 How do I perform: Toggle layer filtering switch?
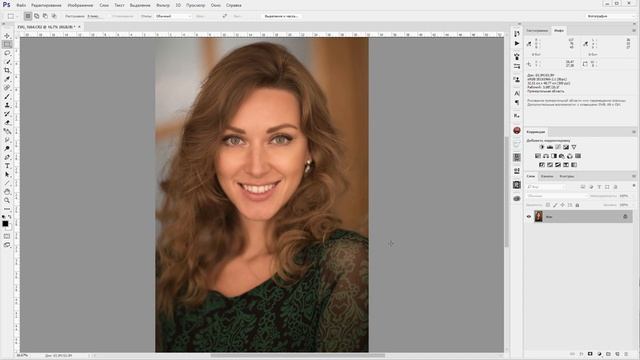[634, 186]
